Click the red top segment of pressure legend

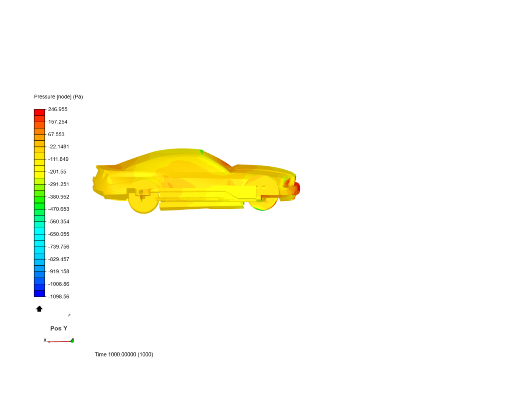(40, 112)
